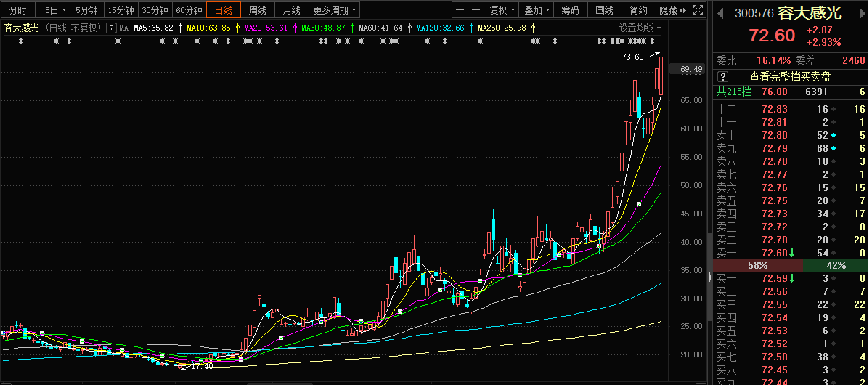Open 5日 dropdown
This screenshot has width=868, height=385.
click(53, 10)
